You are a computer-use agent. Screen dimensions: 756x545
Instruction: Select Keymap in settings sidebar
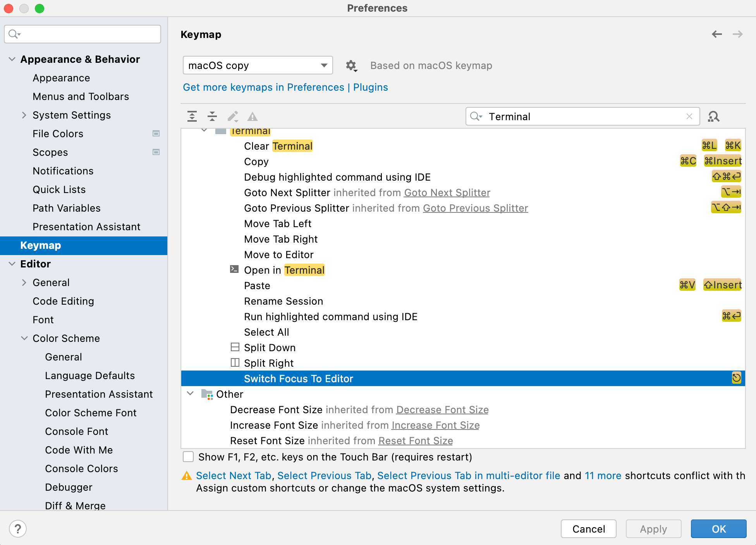[84, 245]
